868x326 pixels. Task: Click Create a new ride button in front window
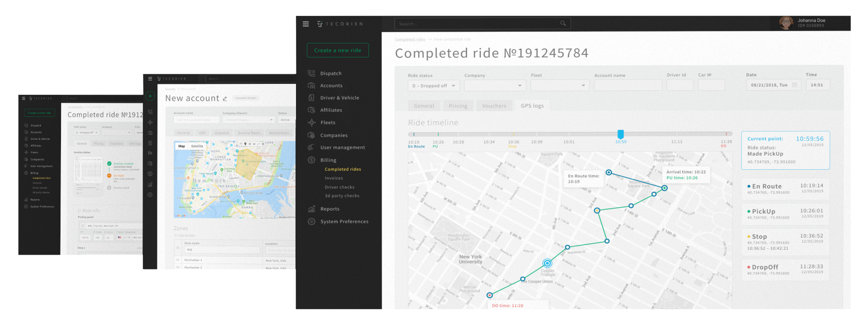337,50
